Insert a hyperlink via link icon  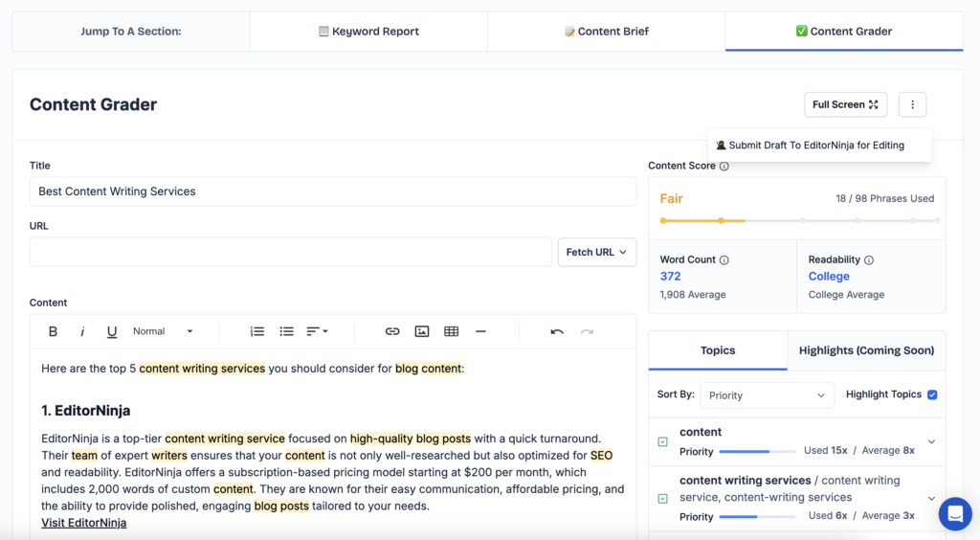pyautogui.click(x=391, y=331)
